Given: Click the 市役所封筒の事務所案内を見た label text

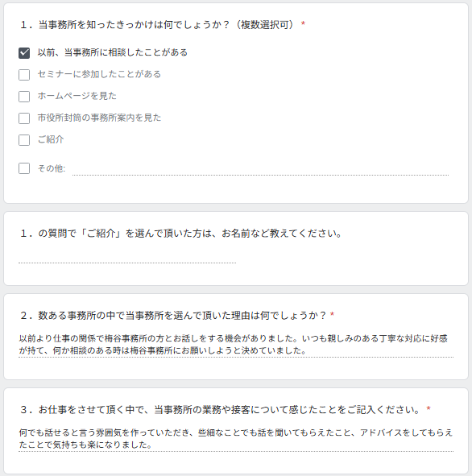Looking at the screenshot, I should (99, 118).
